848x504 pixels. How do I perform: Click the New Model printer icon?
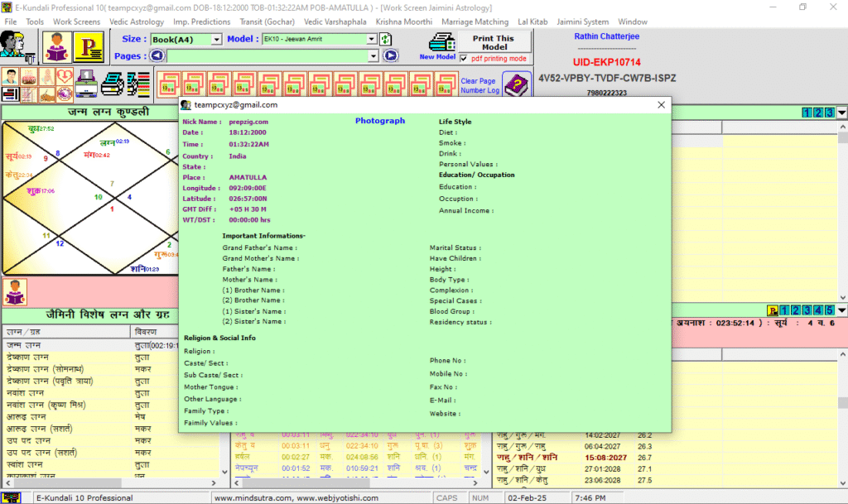(x=441, y=43)
